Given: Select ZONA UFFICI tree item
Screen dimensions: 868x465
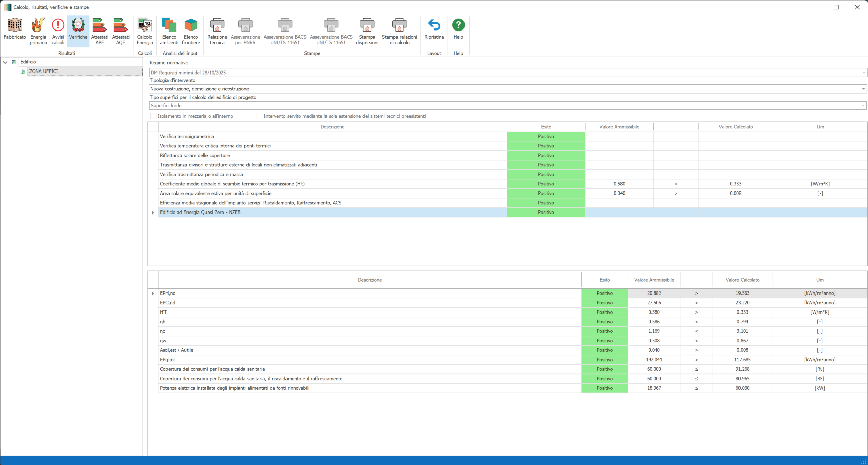Looking at the screenshot, I should [85, 71].
